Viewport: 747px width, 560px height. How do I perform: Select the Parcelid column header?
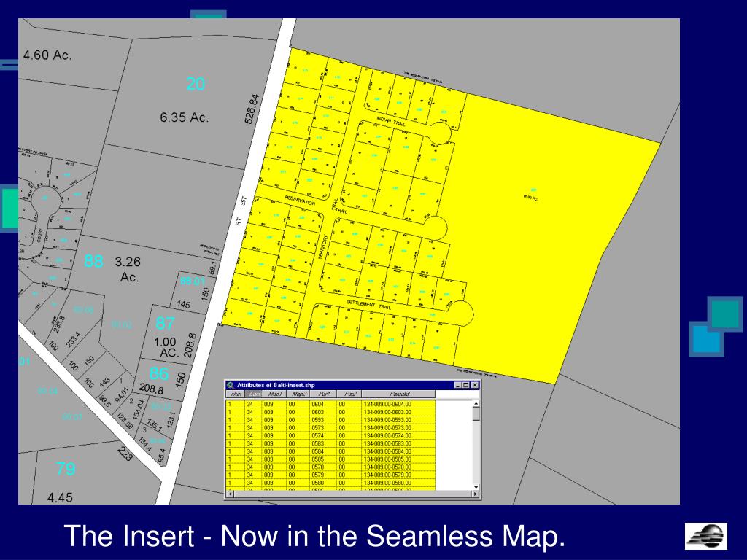tap(399, 394)
